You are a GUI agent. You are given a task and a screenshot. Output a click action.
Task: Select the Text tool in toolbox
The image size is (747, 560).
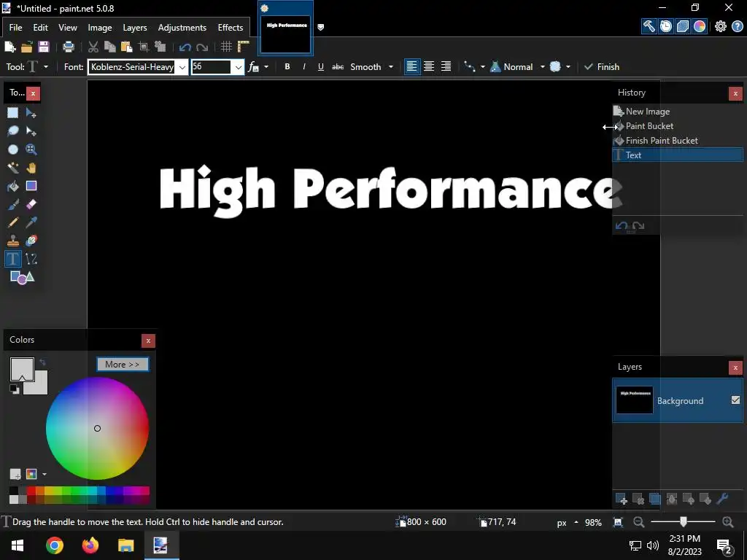[13, 259]
